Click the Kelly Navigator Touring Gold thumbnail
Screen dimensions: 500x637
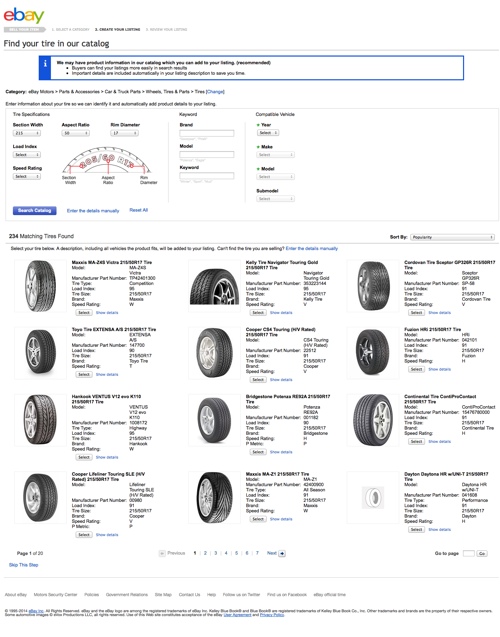pyautogui.click(x=214, y=286)
